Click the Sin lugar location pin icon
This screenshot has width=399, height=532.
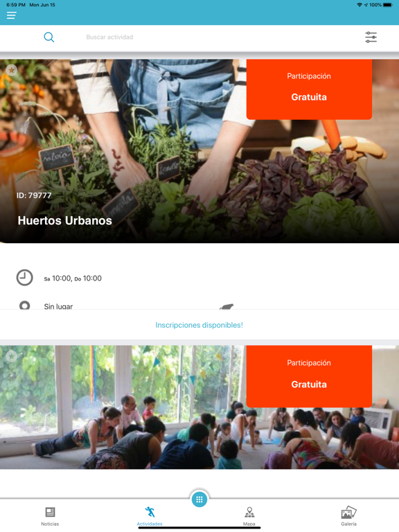click(24, 305)
